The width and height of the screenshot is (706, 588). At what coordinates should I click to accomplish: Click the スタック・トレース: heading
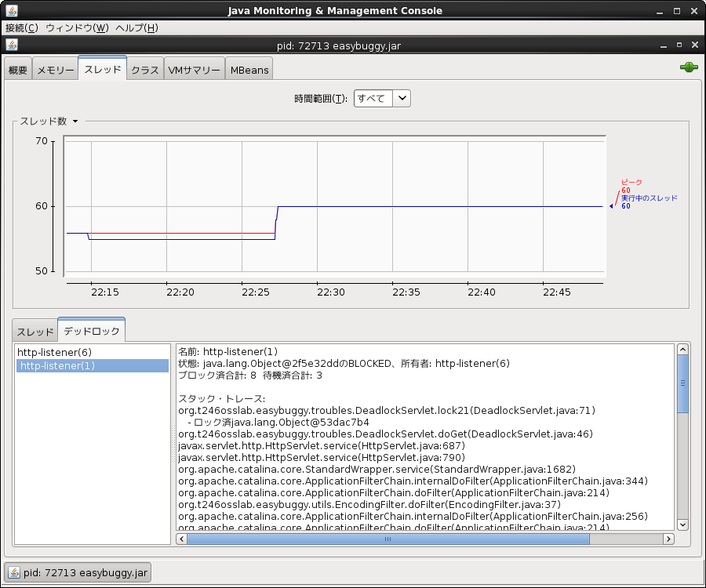tap(222, 398)
